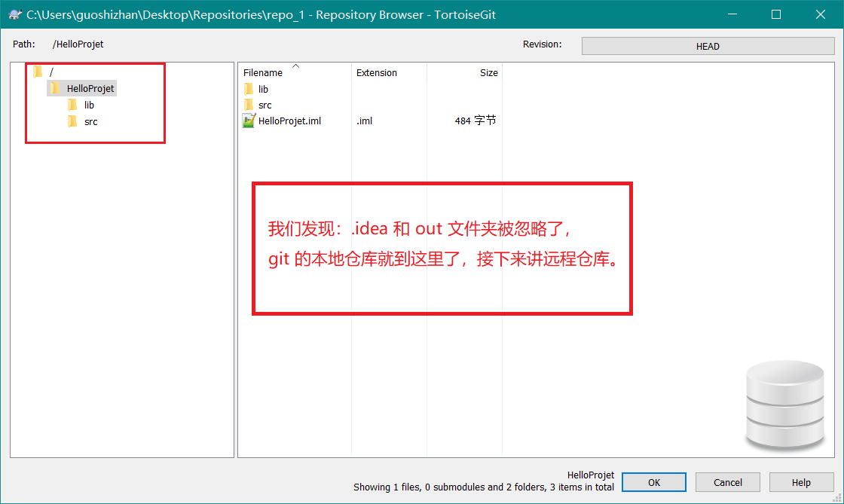This screenshot has width=844, height=504.
Task: Click the HelloProjet.iml file icon
Action: (x=249, y=121)
